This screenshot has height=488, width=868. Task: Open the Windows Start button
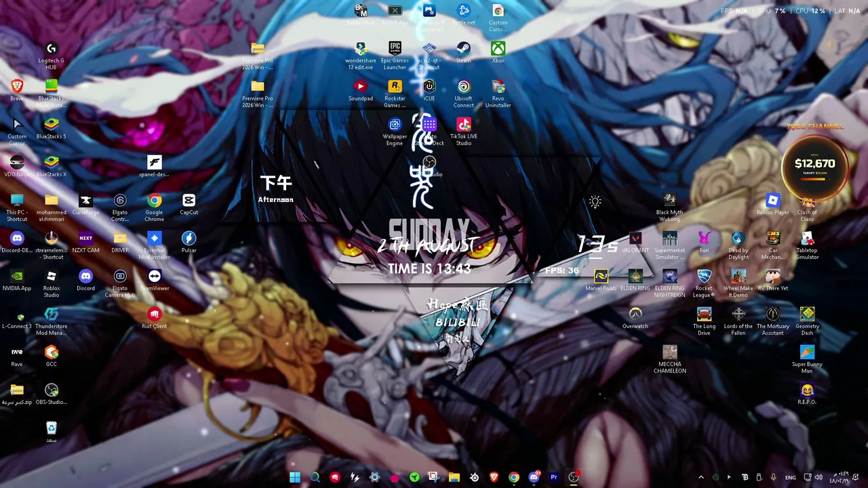coord(295,477)
